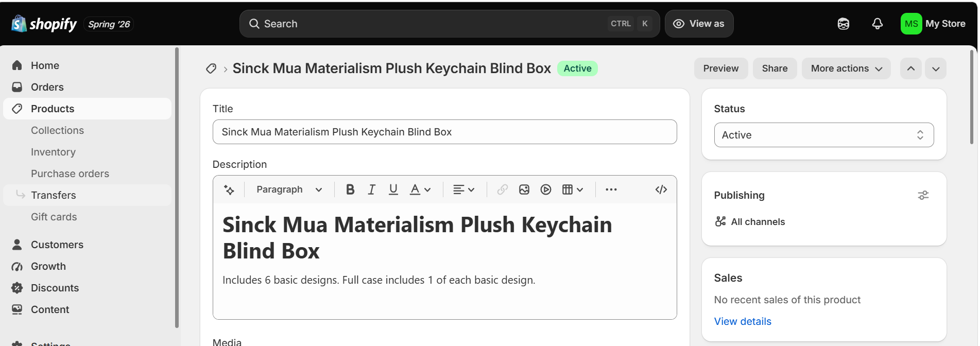
Task: Click the sidebar navigation scrollbar
Action: pos(177,188)
